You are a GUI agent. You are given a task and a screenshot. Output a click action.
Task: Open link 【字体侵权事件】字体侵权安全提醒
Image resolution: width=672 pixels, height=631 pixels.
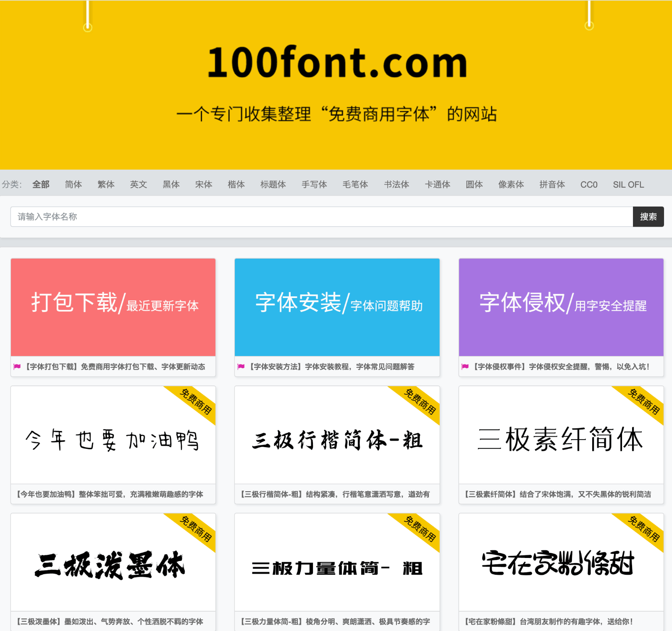pos(562,367)
